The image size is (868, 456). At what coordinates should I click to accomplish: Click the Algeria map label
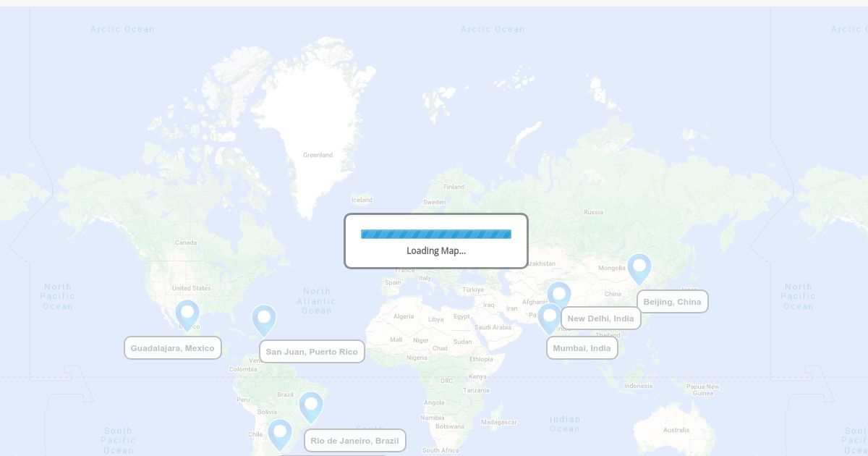coord(404,316)
